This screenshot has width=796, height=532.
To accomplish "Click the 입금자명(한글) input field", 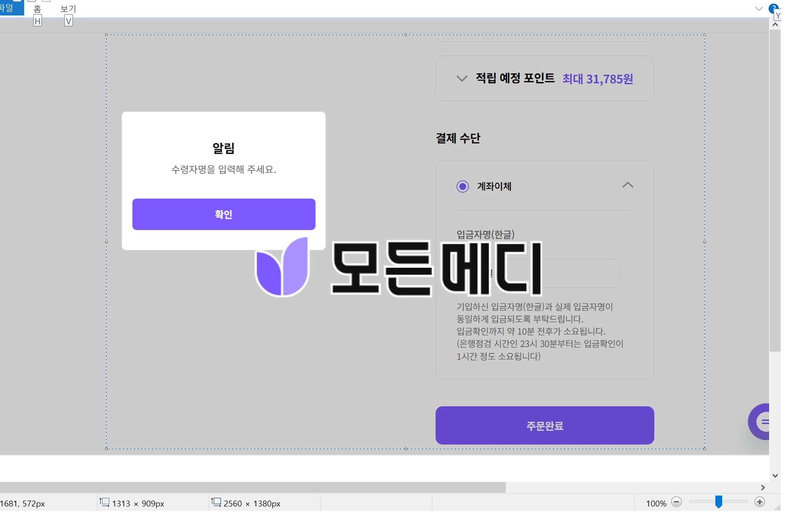I will (x=539, y=273).
